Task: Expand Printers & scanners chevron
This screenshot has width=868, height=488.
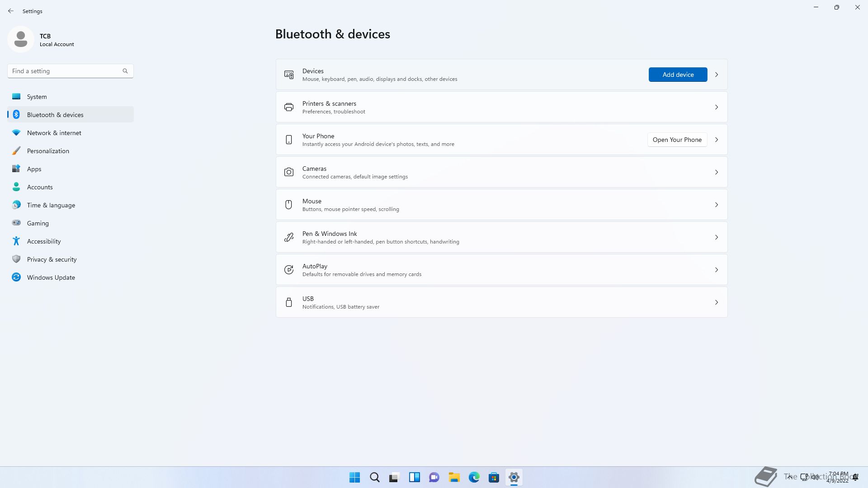Action: (717, 107)
